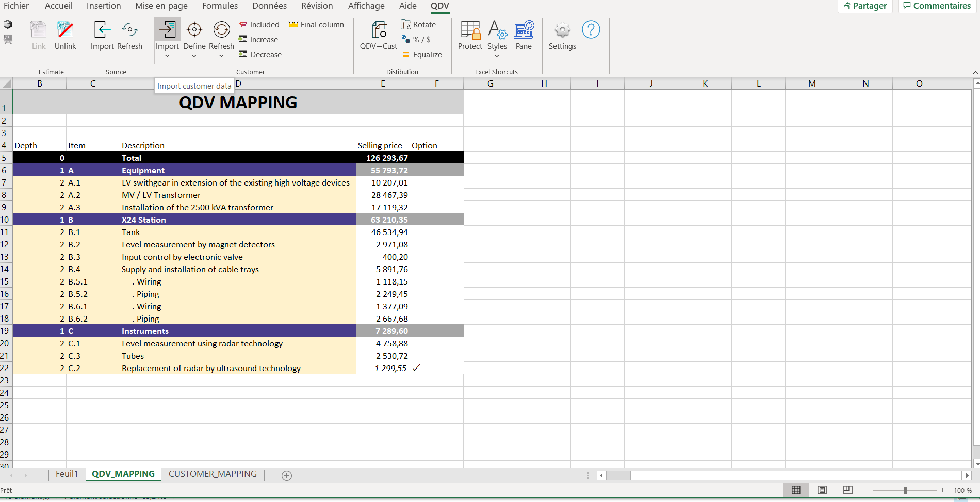Open the Accueil tab
This screenshot has height=502, width=980.
59,6
